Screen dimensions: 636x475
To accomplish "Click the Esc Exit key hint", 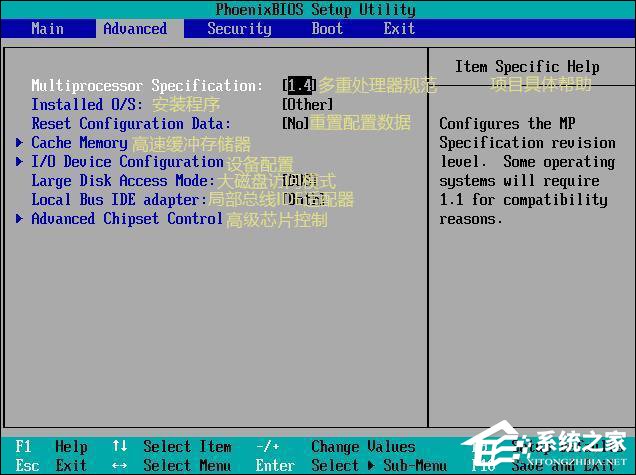I will [x=52, y=466].
